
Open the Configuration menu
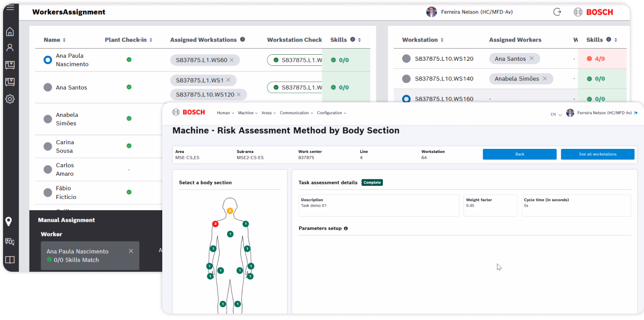pos(331,113)
